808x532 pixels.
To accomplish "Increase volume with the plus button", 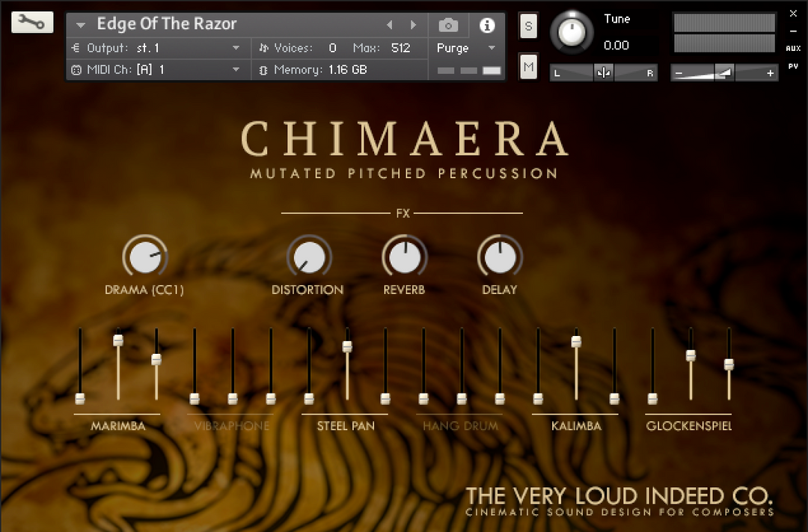I will pos(770,73).
